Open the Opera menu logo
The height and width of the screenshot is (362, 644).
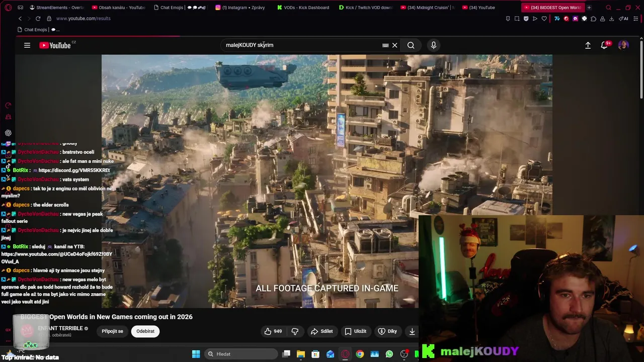(x=8, y=8)
